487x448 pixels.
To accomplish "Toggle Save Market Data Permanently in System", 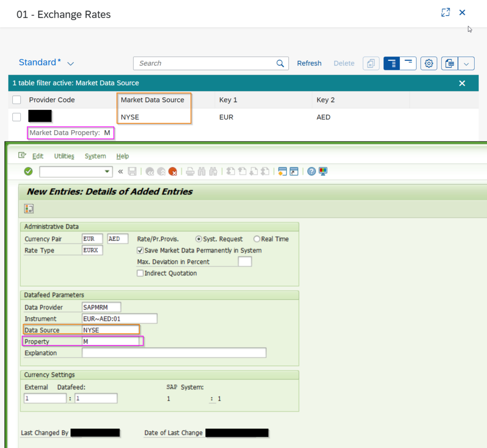I will 140,250.
